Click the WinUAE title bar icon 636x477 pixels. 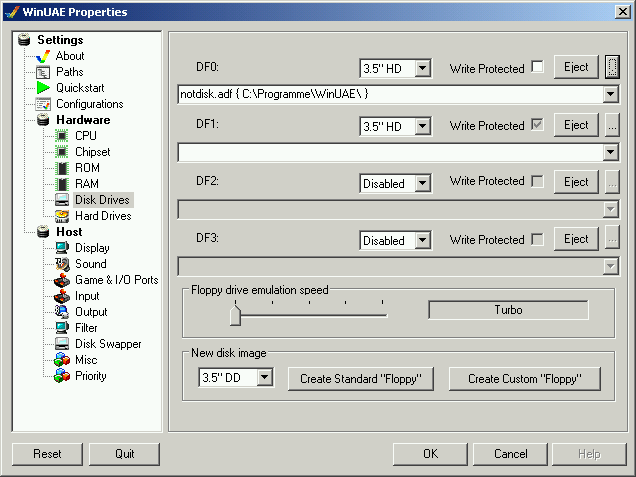click(12, 12)
